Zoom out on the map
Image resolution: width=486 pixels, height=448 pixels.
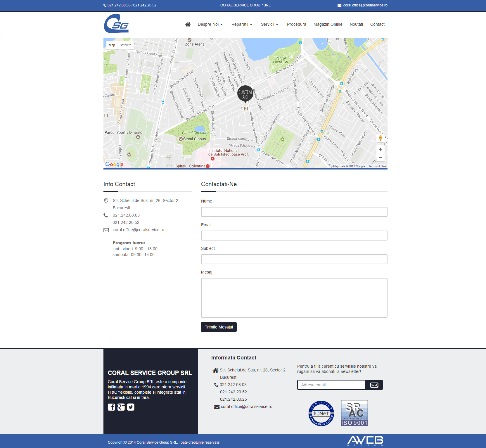coord(381,158)
